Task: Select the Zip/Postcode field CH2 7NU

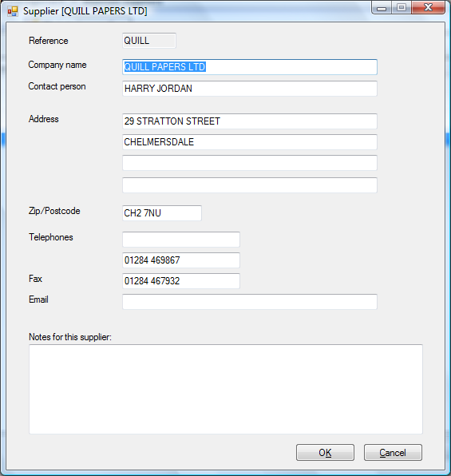Action: click(x=162, y=212)
